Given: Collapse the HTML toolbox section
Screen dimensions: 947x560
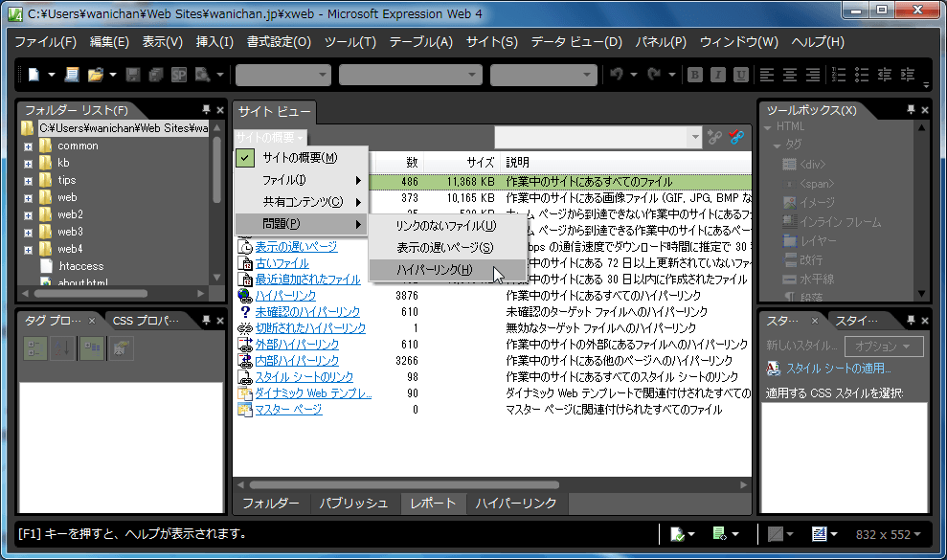Looking at the screenshot, I should pos(768,127).
